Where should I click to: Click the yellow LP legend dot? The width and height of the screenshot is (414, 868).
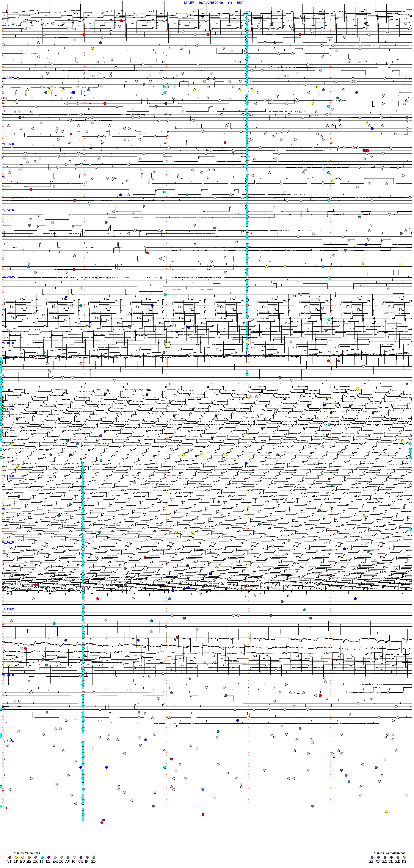tap(16, 858)
